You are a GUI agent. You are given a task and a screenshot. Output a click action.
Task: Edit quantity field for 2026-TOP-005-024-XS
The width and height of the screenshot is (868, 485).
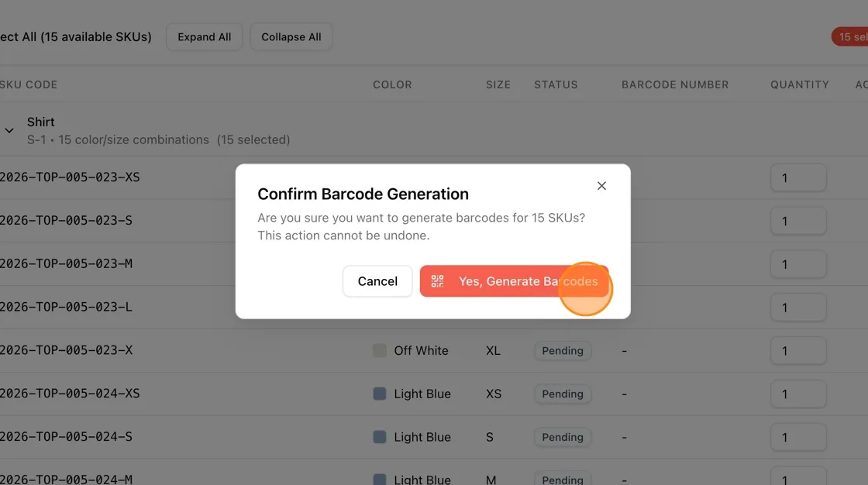point(798,394)
